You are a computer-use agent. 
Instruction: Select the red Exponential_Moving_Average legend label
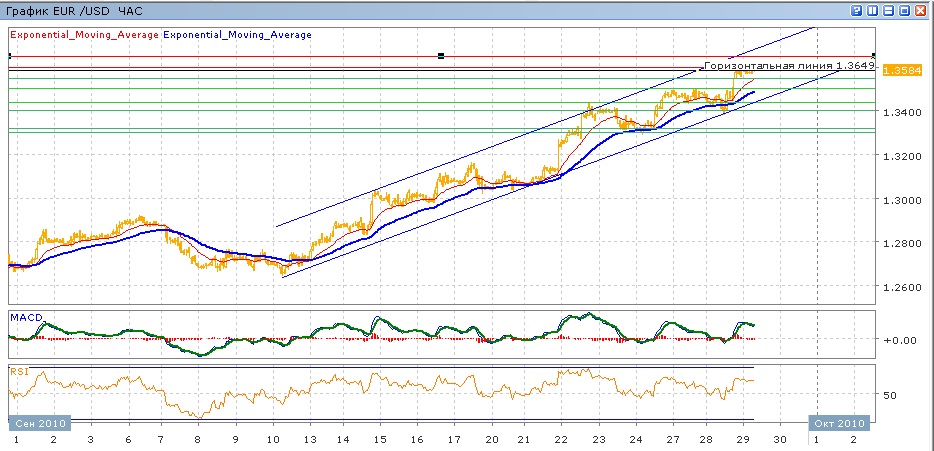point(83,34)
